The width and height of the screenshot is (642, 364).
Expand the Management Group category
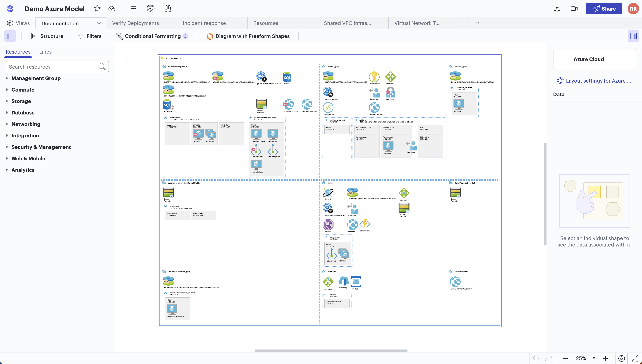(x=7, y=78)
